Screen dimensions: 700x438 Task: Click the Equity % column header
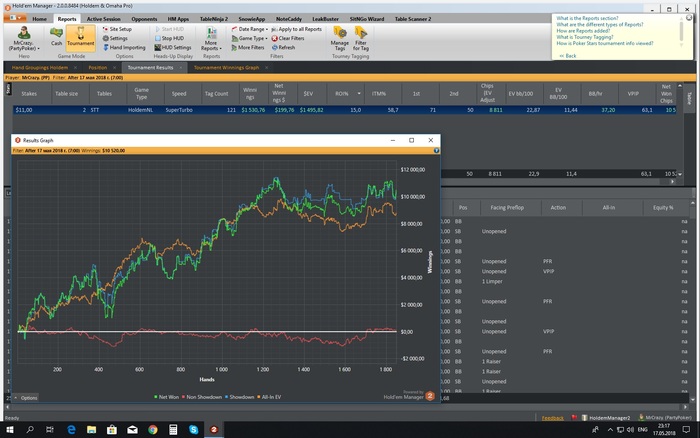pos(663,208)
